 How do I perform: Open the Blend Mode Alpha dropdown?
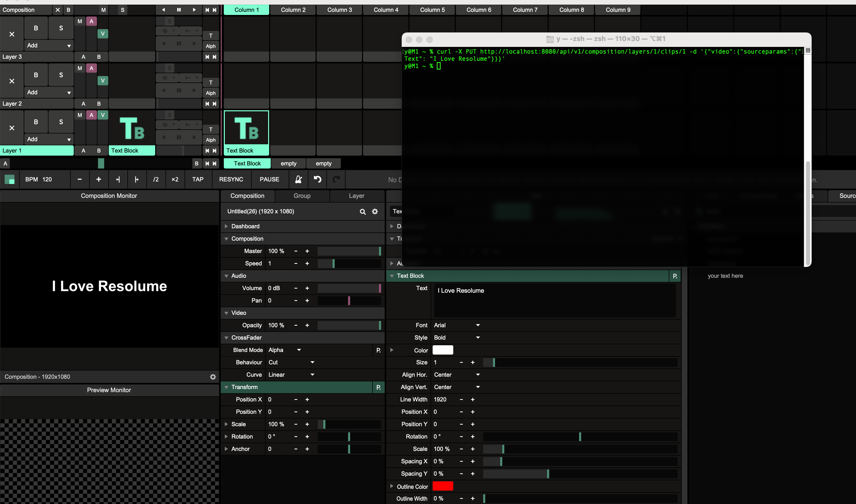[x=284, y=350]
